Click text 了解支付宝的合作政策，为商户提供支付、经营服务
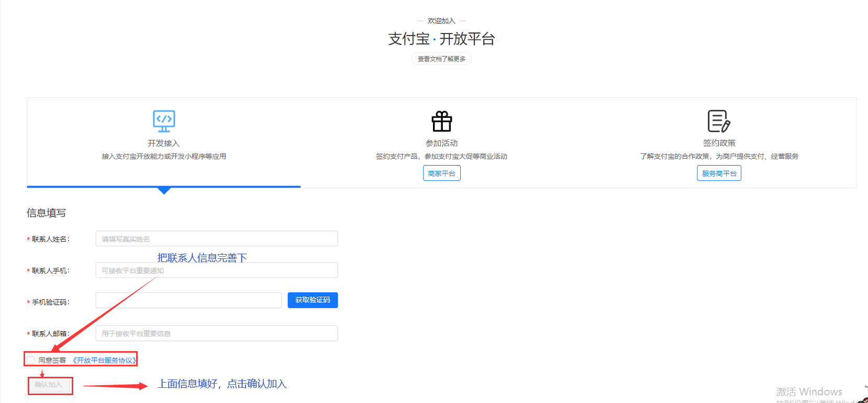 (x=719, y=156)
